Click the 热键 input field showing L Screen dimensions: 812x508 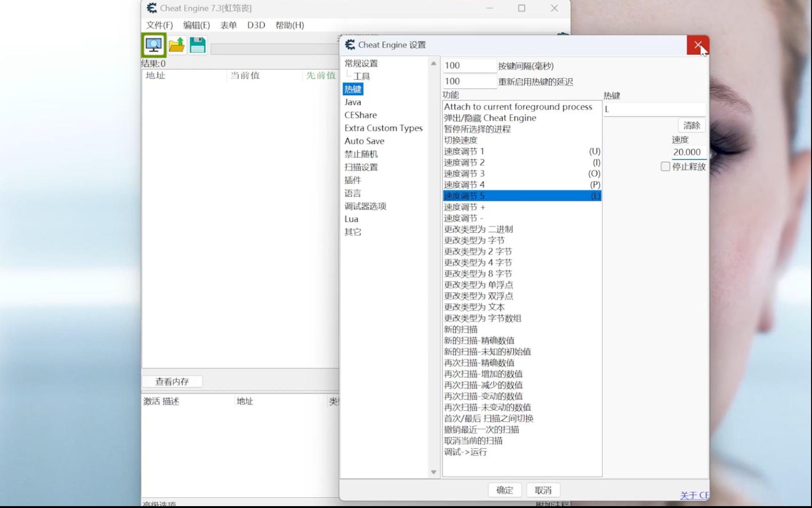click(655, 109)
